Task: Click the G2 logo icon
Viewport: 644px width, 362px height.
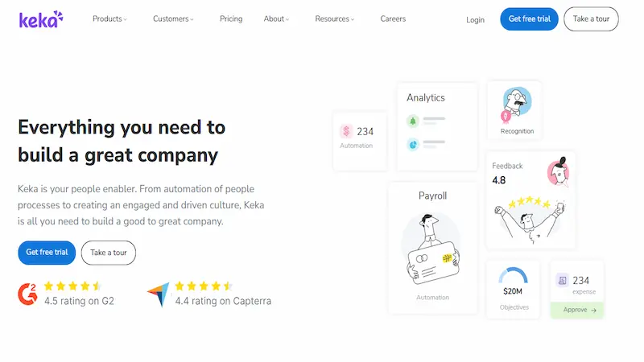Action: [x=27, y=294]
